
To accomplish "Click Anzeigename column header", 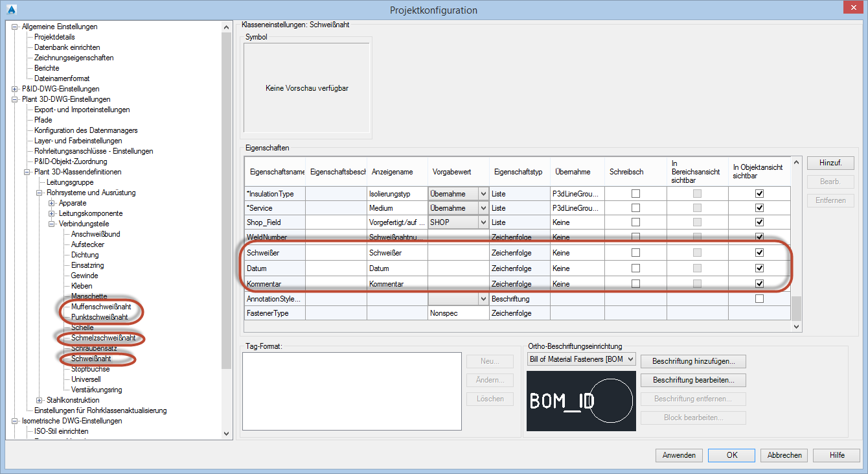I will (397, 172).
